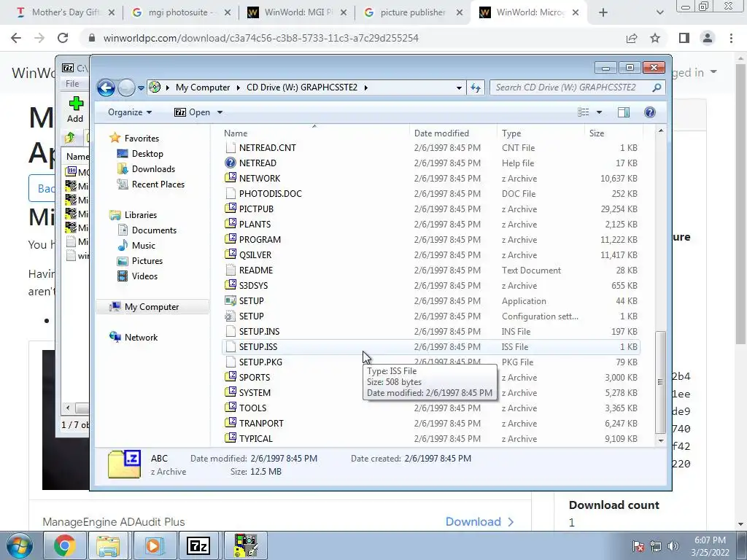
Task: Toggle the preview pane button
Action: [624, 112]
